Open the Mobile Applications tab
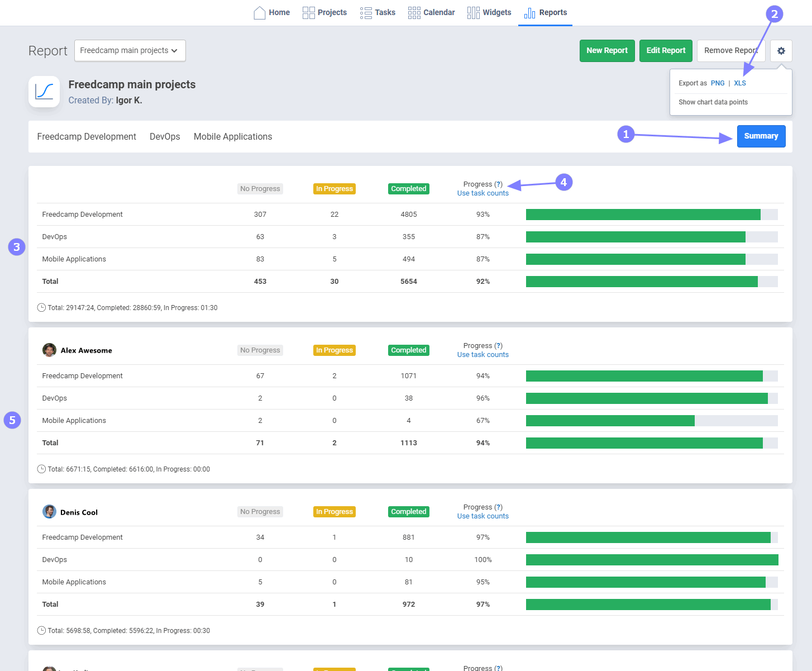Image resolution: width=812 pixels, height=671 pixels. pos(232,137)
